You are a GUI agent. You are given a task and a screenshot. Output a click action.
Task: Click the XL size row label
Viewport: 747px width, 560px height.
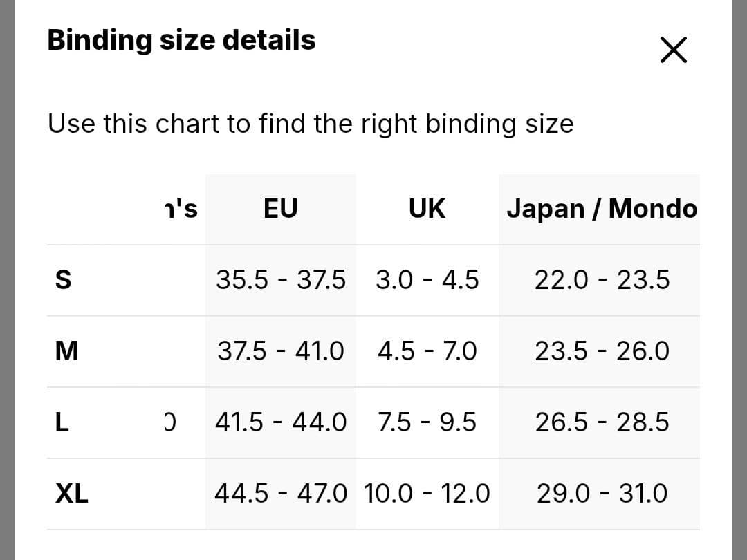(72, 494)
